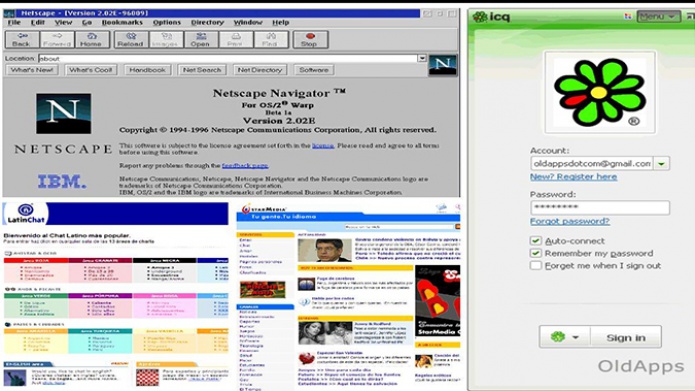Open the View menu
Image resolution: width=695 pixels, height=391 pixels.
click(x=63, y=22)
